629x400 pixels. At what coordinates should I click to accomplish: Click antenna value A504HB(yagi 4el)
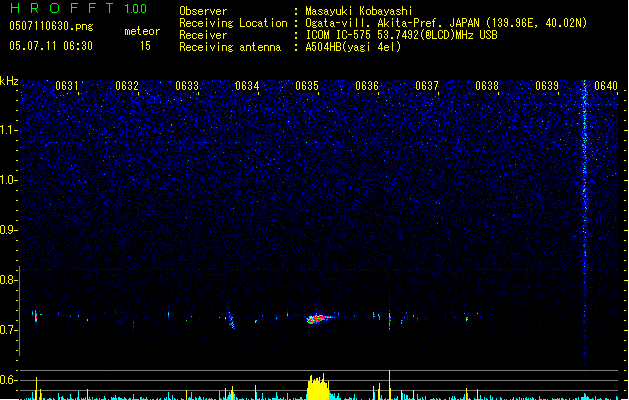pos(353,47)
